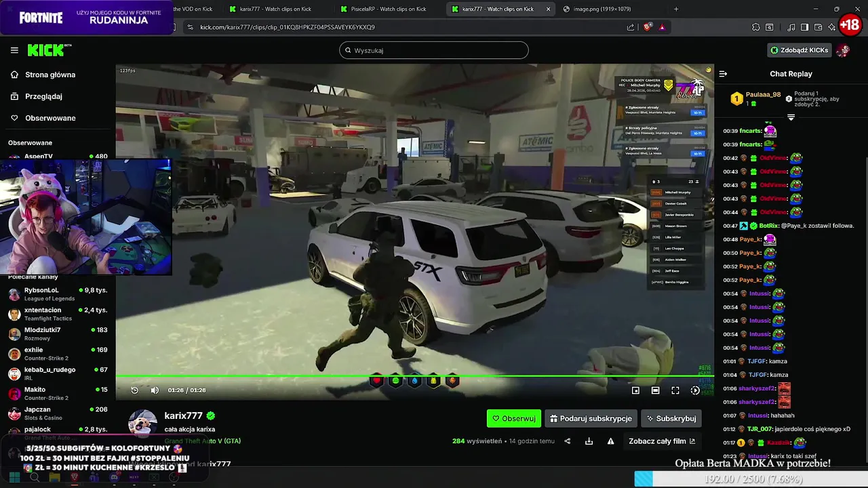Open the Leo AI sparkle icon
The image size is (868, 488).
click(x=831, y=27)
